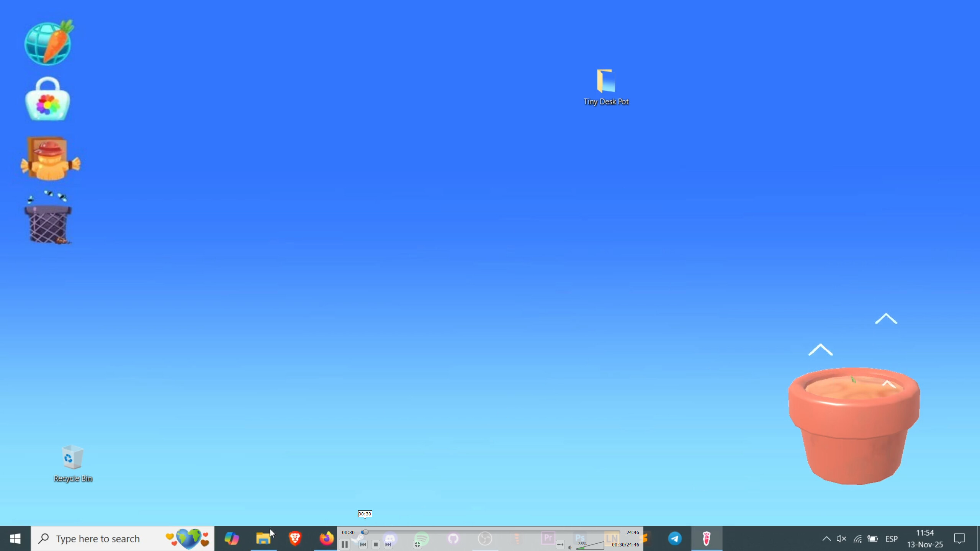Screen dimensions: 980x551
Task: Click the Type here to search field
Action: (98, 538)
